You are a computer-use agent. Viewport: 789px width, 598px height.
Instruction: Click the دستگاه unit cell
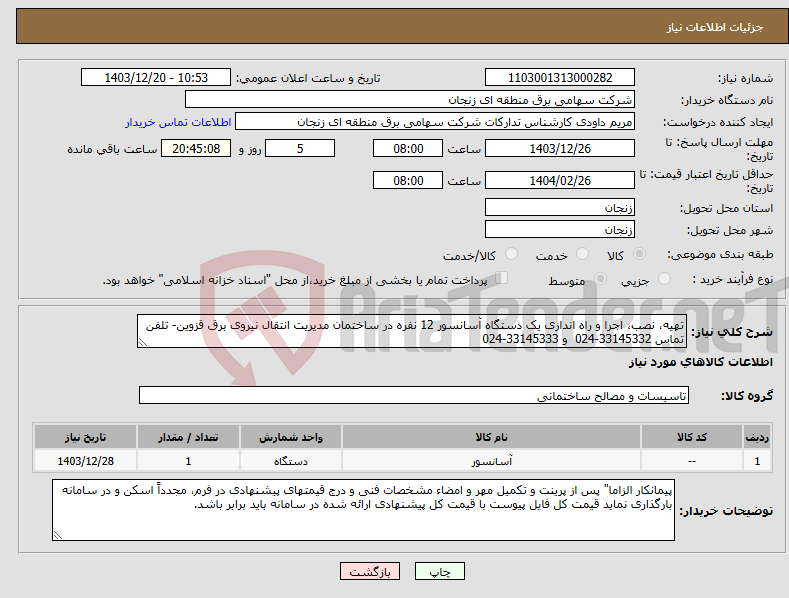[291, 461]
